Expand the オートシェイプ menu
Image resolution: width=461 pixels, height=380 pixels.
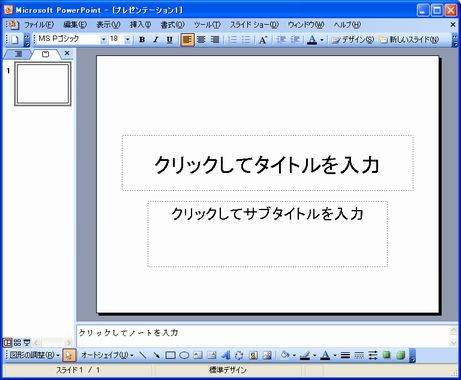(x=107, y=355)
